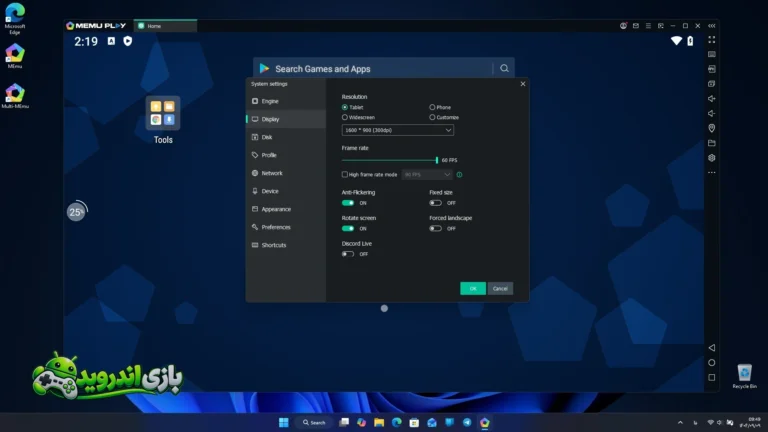The image size is (768, 432).
Task: Open the Windows Start menu
Action: (x=284, y=422)
